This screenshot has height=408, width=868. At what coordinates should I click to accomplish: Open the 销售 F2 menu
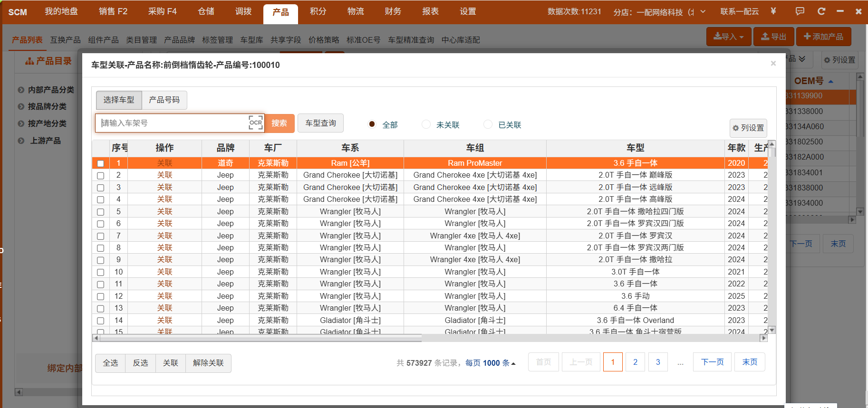point(113,11)
